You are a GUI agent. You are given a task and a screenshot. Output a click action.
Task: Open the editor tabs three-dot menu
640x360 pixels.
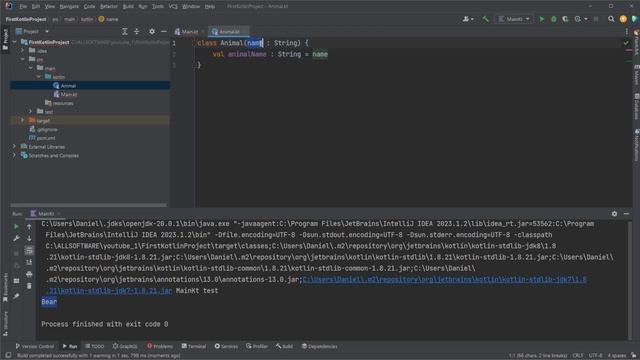pos(627,31)
